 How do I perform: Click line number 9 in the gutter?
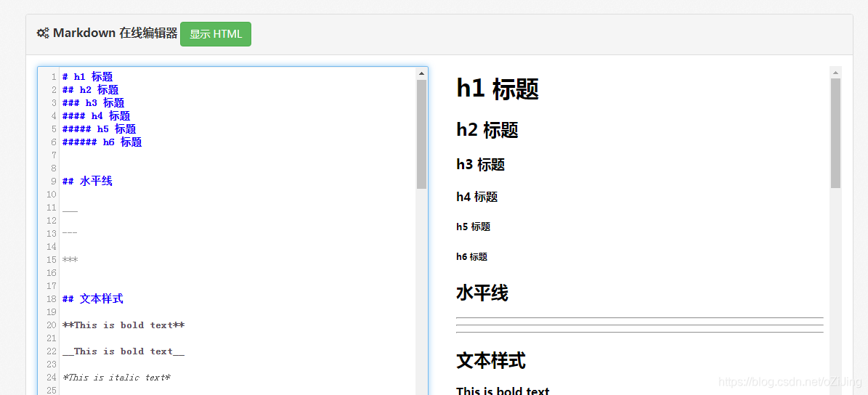tap(54, 181)
